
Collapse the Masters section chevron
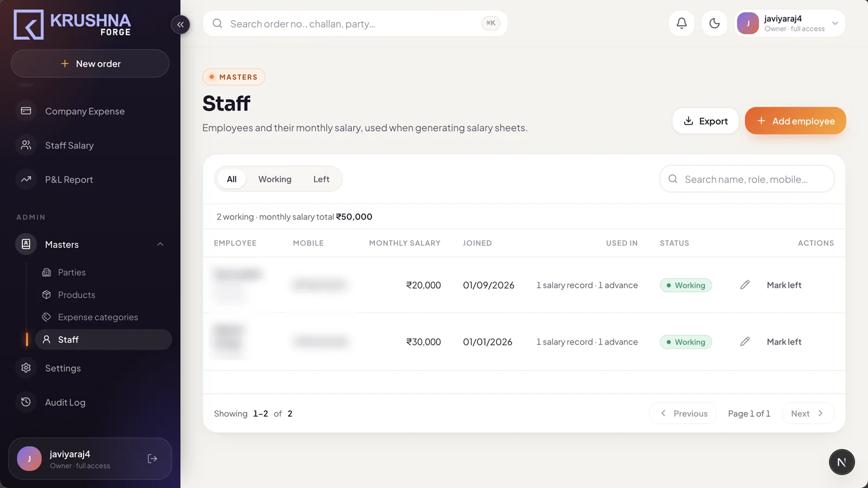coord(160,245)
